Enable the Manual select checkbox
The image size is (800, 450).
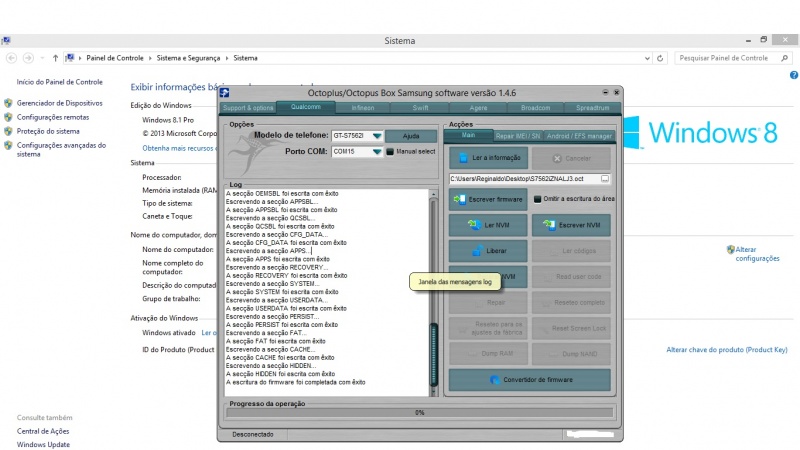(390, 152)
